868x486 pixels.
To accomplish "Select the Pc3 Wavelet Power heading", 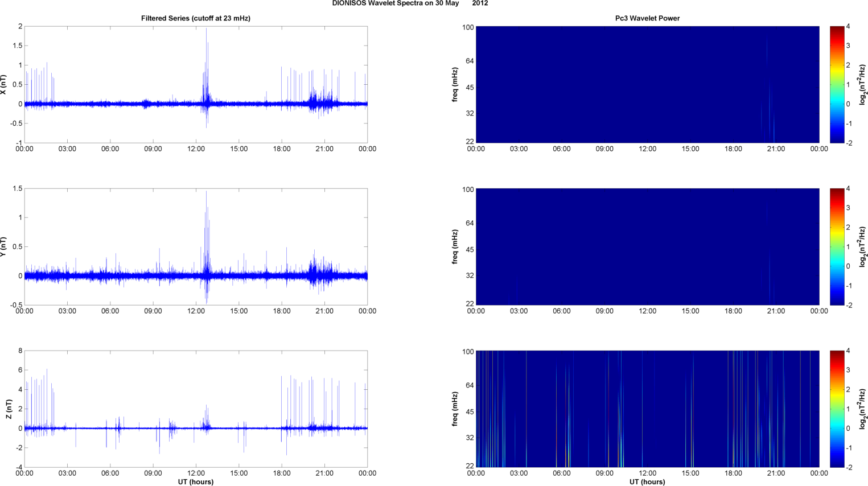I will 647,18.
